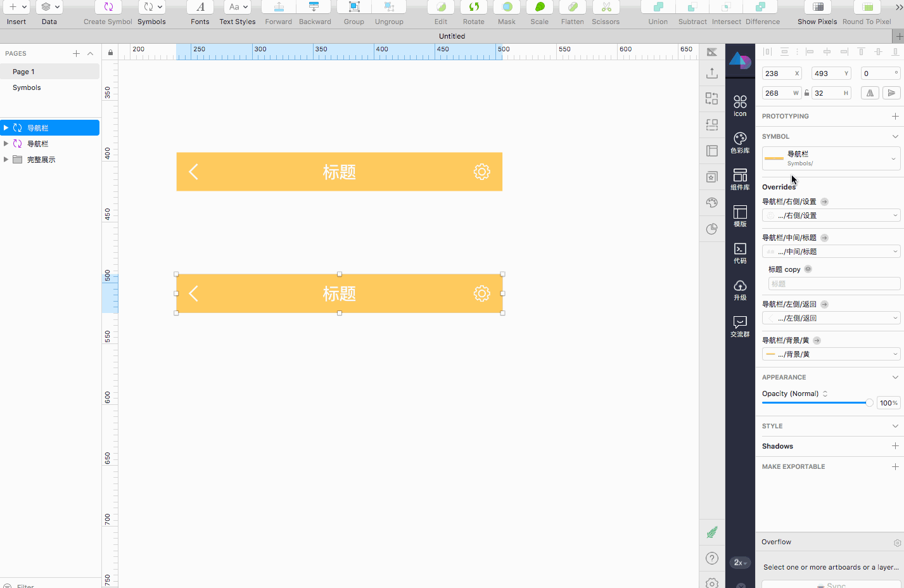Click the Backward arrange tool
The width and height of the screenshot is (904, 588).
(x=314, y=7)
